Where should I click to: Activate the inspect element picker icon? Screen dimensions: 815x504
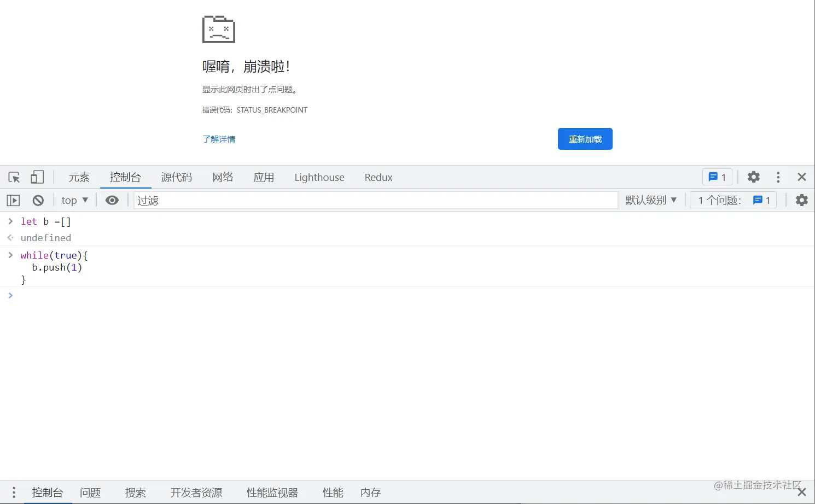point(14,177)
